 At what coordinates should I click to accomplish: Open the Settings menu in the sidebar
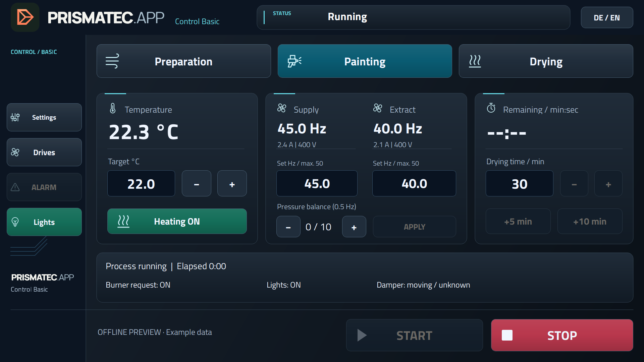point(44,117)
